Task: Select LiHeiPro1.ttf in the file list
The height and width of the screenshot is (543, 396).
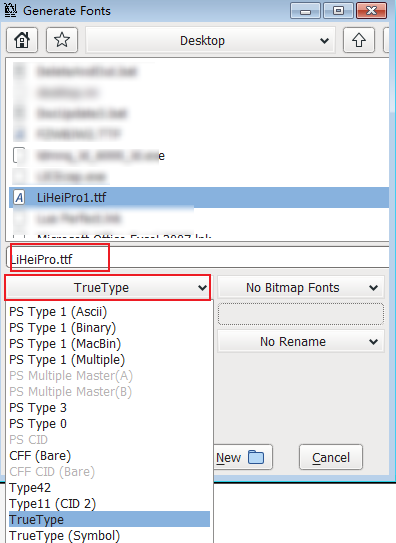Action: pyautogui.click(x=199, y=198)
